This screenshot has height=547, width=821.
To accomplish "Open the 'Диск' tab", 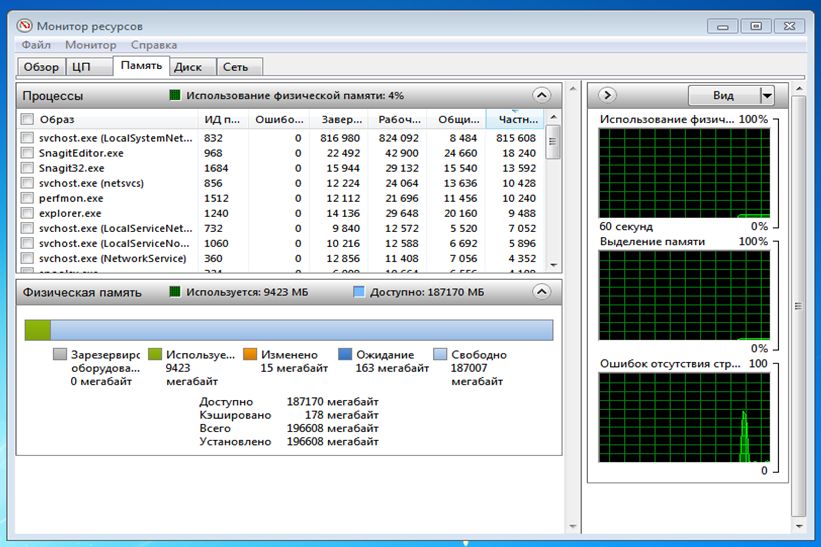I will click(x=188, y=67).
